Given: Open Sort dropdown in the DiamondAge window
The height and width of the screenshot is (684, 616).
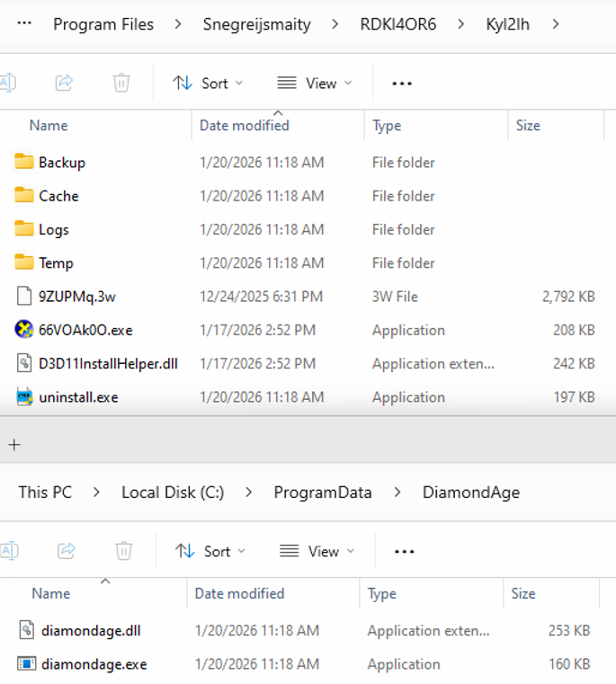Looking at the screenshot, I should click(x=210, y=551).
